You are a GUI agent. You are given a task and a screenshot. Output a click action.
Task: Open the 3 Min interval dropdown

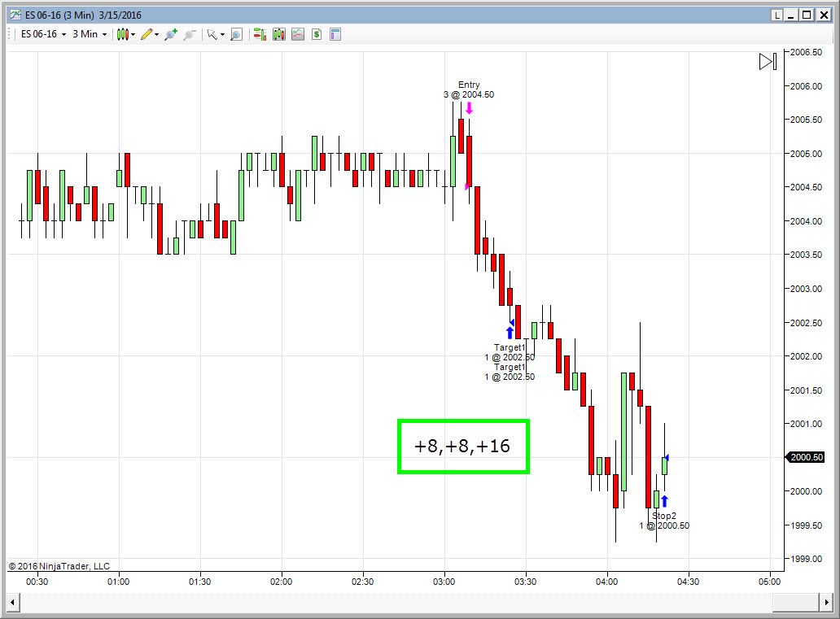[x=90, y=34]
